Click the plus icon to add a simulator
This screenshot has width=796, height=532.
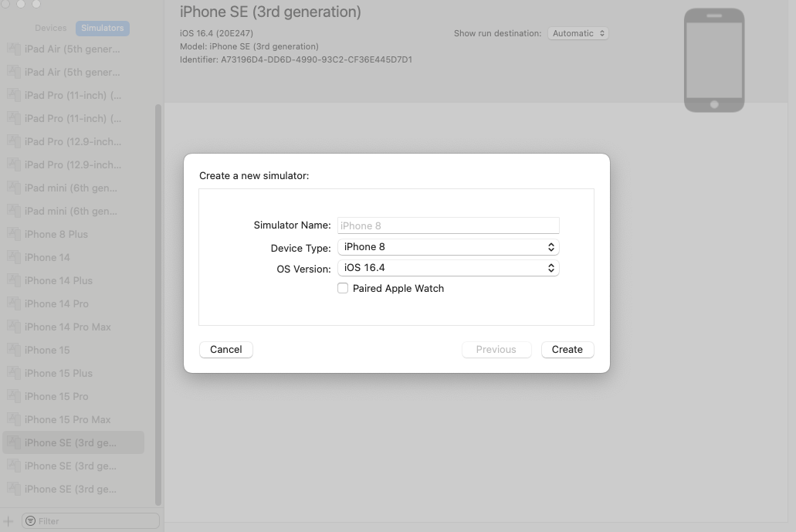tap(7, 520)
